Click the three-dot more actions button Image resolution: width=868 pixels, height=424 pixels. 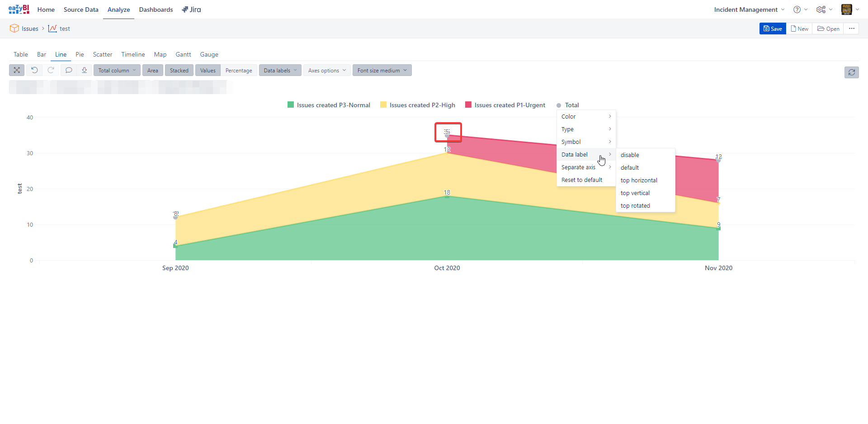[x=851, y=29]
